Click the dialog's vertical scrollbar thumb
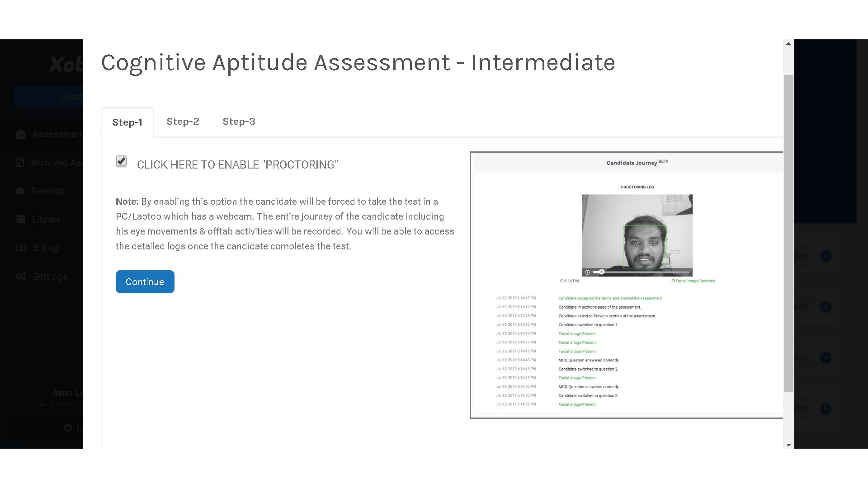The width and height of the screenshot is (868, 488). [788, 233]
